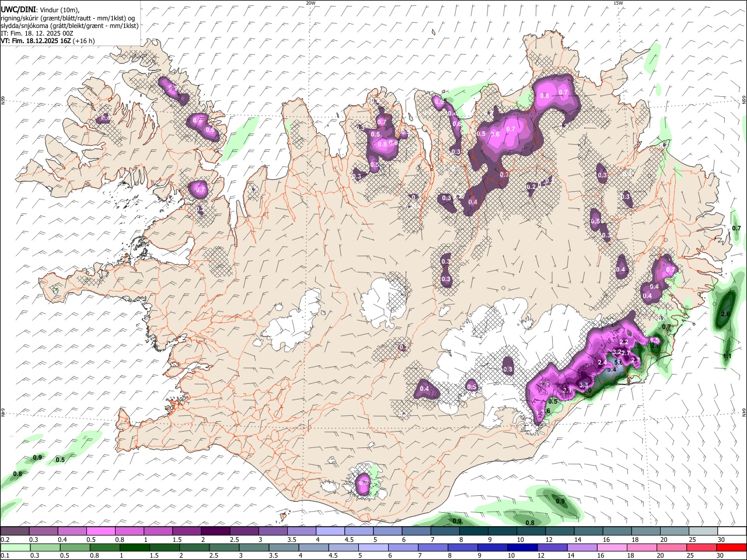Click the 15W longitude label

pyautogui.click(x=618, y=3)
